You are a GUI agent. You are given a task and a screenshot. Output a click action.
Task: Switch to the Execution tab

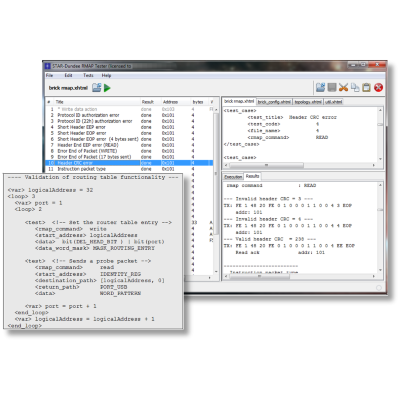(233, 177)
